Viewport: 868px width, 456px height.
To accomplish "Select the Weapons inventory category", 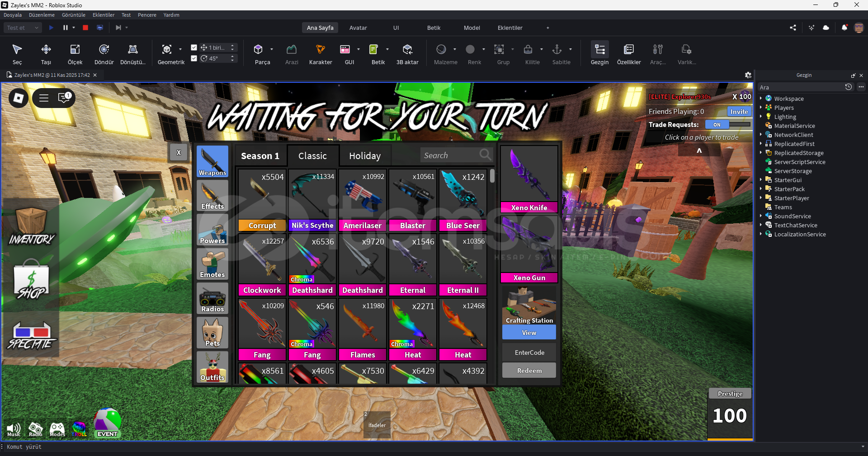I will point(212,161).
